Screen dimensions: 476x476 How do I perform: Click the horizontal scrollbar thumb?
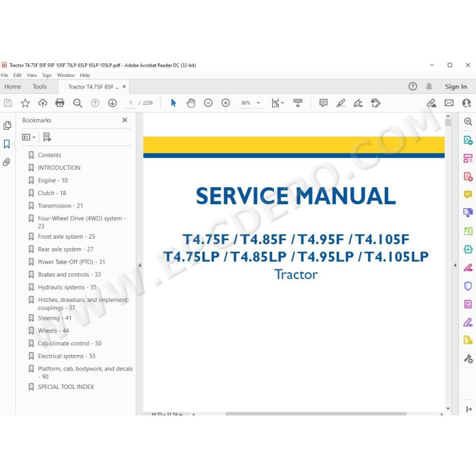tap(316, 413)
